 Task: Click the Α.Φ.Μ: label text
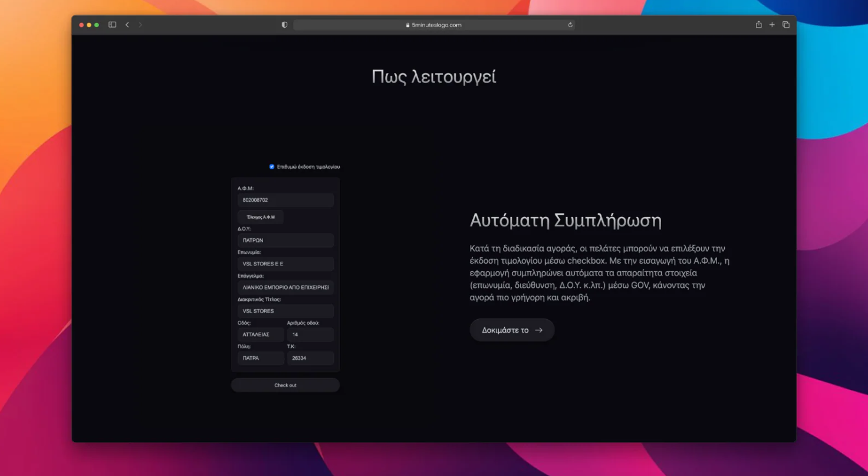coord(245,188)
